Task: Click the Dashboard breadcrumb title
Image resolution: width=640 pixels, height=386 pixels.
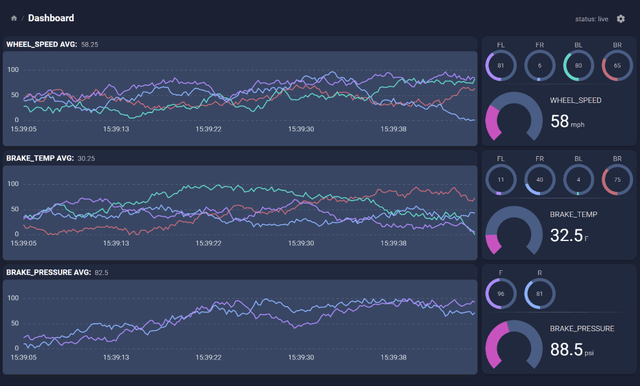Action: tap(51, 18)
